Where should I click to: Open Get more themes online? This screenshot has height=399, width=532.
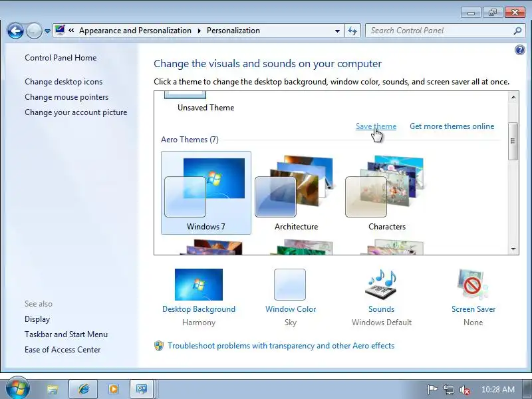coord(452,126)
